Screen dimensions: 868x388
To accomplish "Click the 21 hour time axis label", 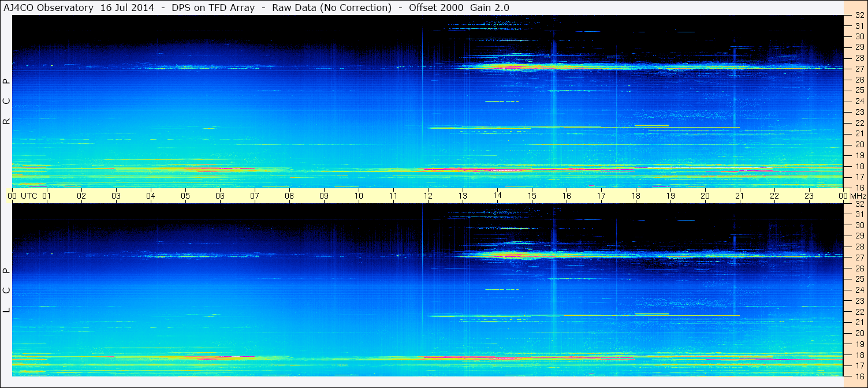I will pos(740,196).
